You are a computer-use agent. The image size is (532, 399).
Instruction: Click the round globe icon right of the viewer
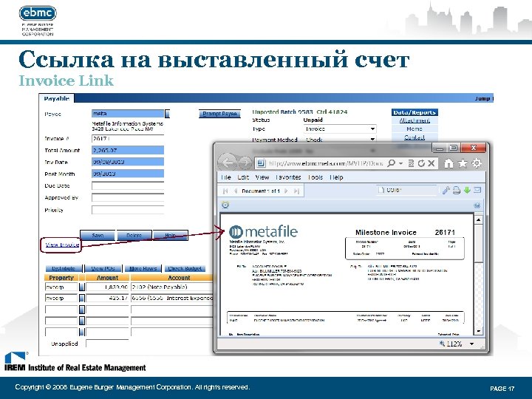click(477, 205)
